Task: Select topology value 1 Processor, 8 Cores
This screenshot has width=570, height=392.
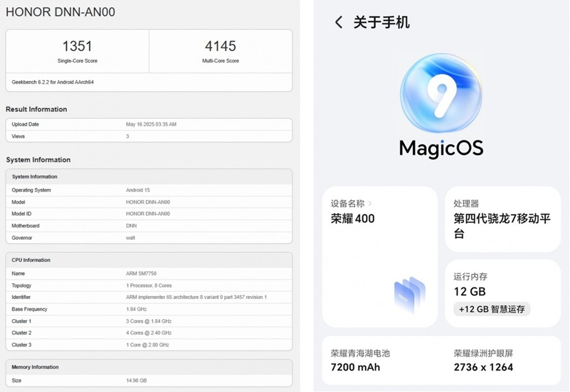Action: 149,286
